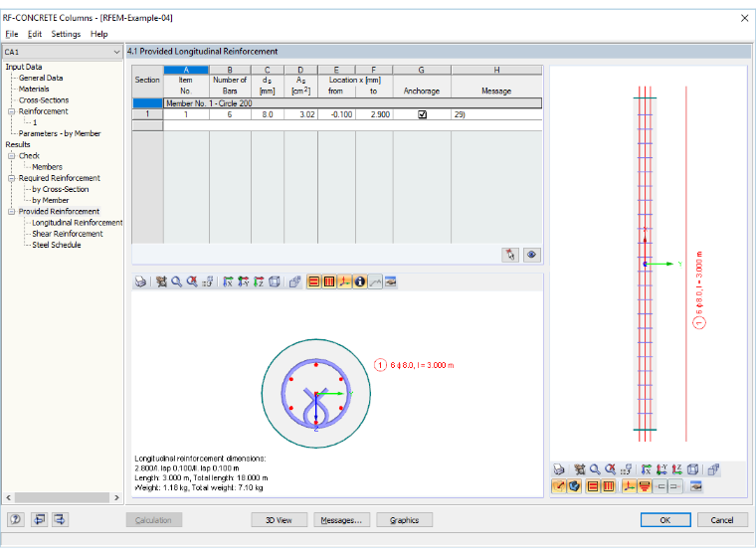Collapse the Provided Reinforcement tree node
This screenshot has height=556, width=756.
pyautogui.click(x=12, y=211)
